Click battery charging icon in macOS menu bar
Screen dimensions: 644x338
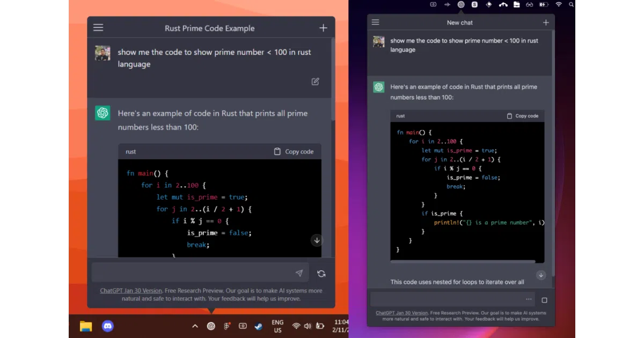point(544,4)
